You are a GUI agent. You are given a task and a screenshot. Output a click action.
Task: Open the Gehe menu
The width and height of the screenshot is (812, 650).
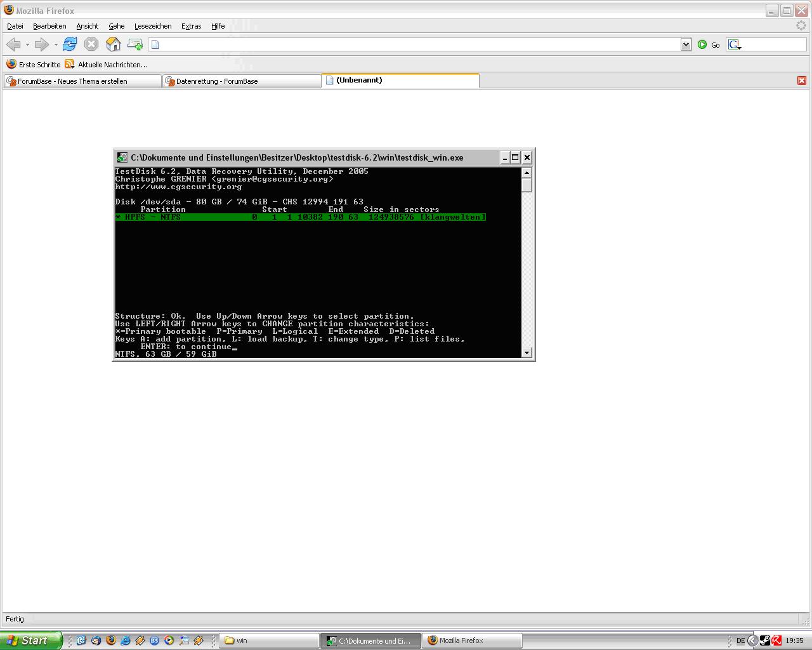116,26
